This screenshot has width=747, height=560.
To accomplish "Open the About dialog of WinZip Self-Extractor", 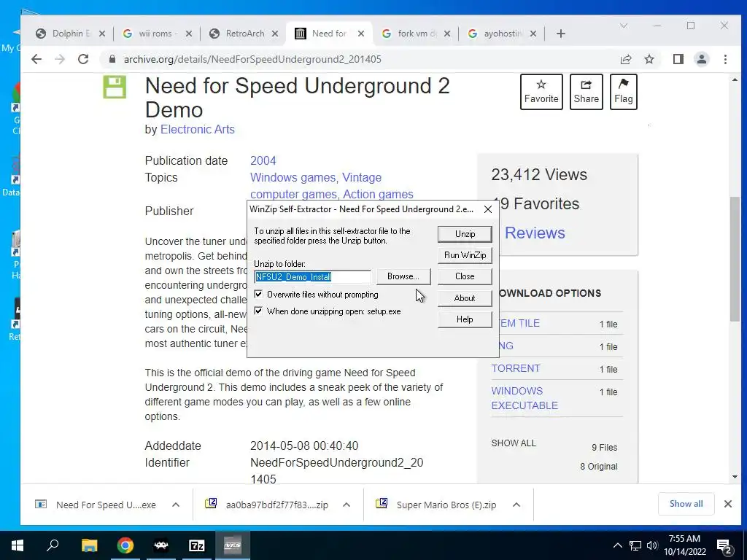I will [465, 298].
